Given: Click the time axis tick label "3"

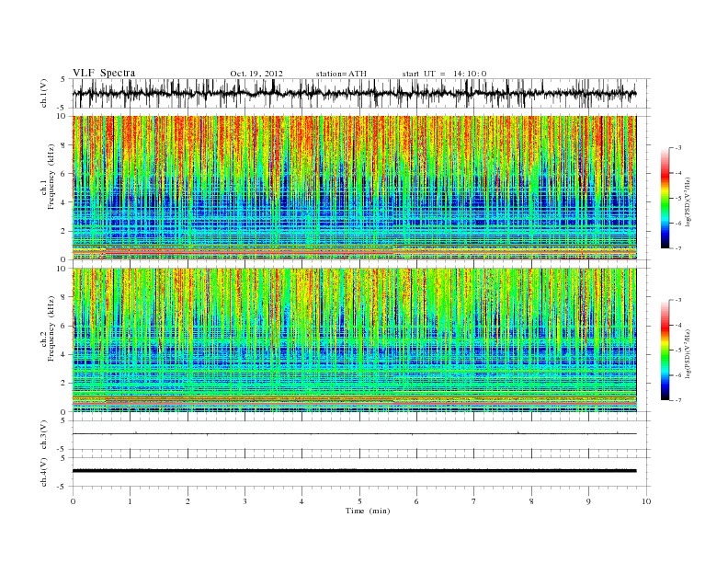Looking at the screenshot, I should coord(245,501).
